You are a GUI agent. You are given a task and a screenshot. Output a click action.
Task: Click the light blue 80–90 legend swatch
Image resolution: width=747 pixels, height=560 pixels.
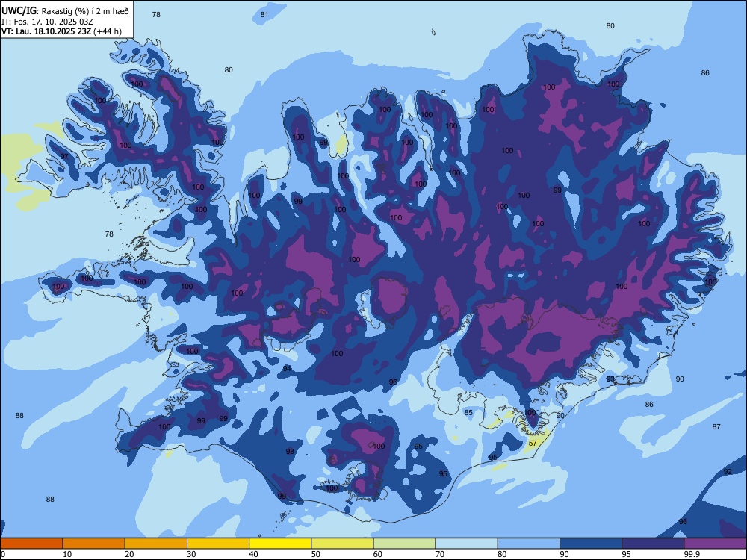[x=529, y=544]
